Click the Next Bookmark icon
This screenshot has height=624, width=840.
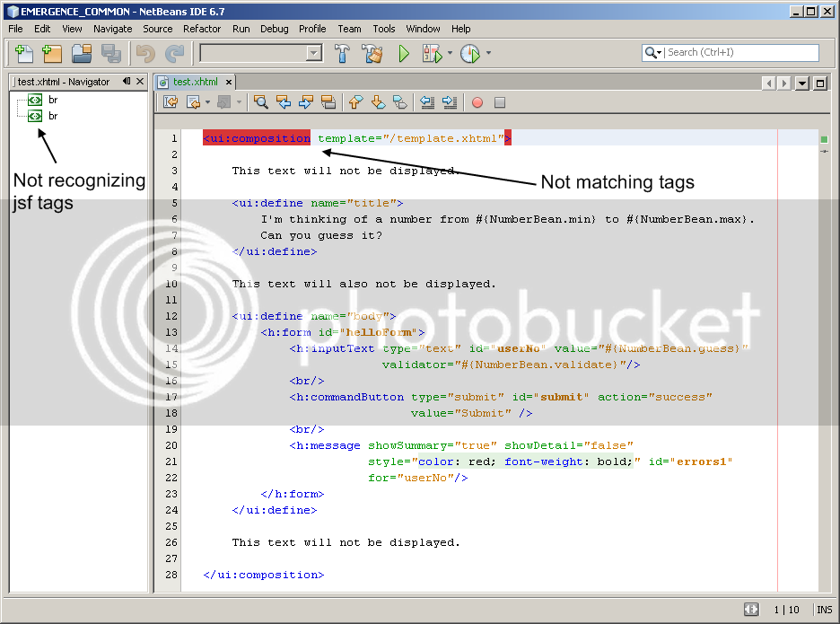tap(378, 101)
